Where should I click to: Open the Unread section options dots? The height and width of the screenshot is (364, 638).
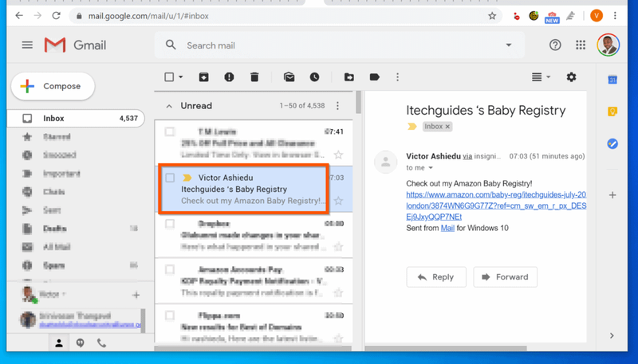pos(337,106)
